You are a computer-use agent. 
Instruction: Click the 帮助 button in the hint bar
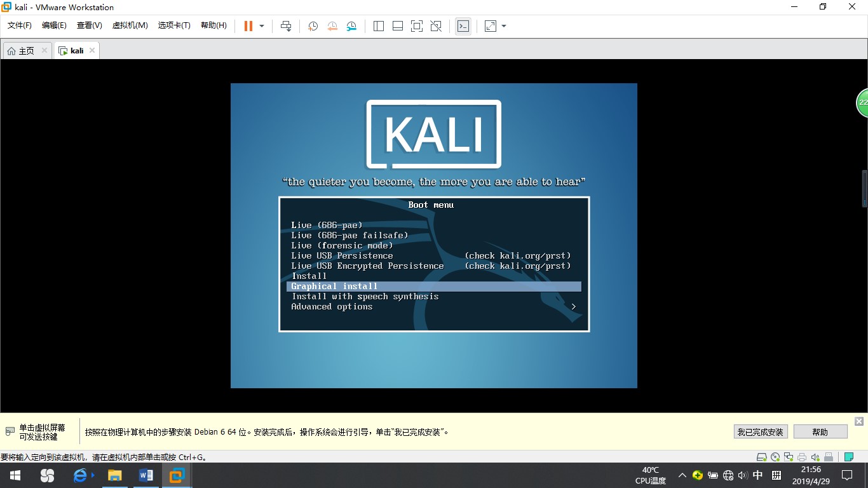click(820, 431)
